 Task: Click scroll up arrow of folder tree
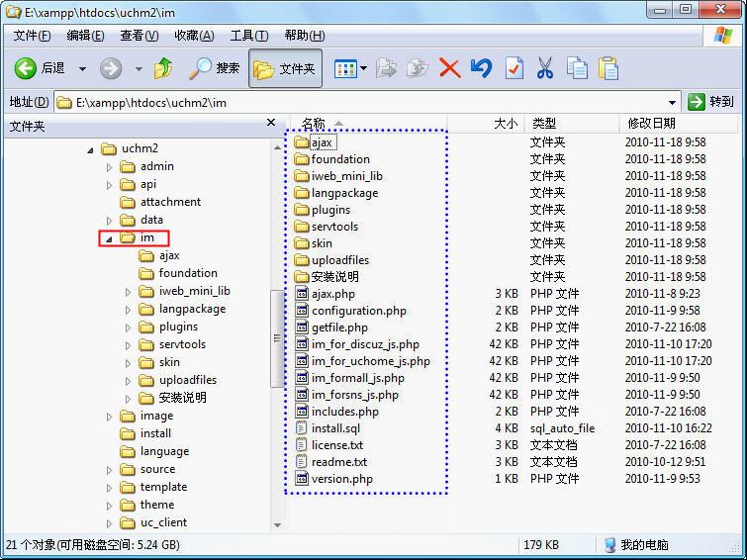pyautogui.click(x=277, y=147)
